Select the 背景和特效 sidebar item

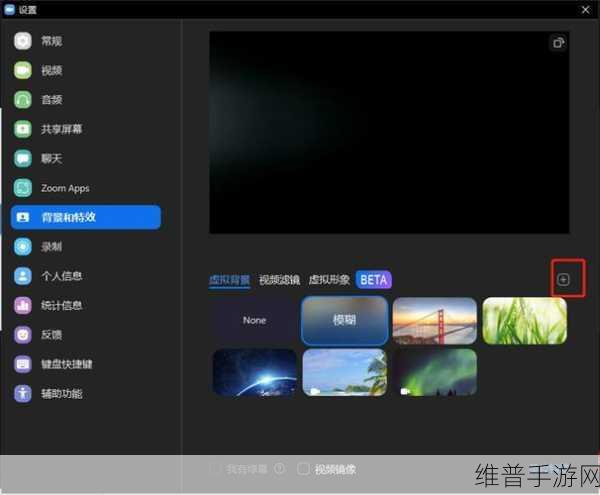pos(86,217)
